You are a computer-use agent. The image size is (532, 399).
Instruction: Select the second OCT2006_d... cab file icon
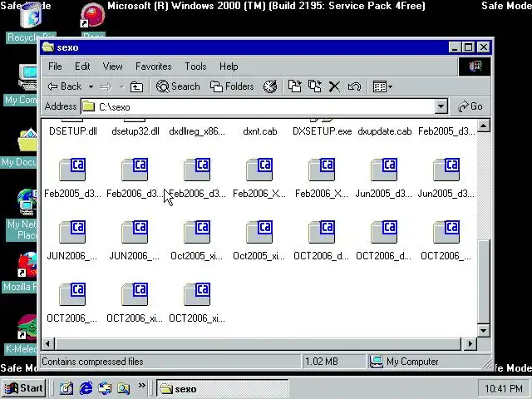coord(384,232)
